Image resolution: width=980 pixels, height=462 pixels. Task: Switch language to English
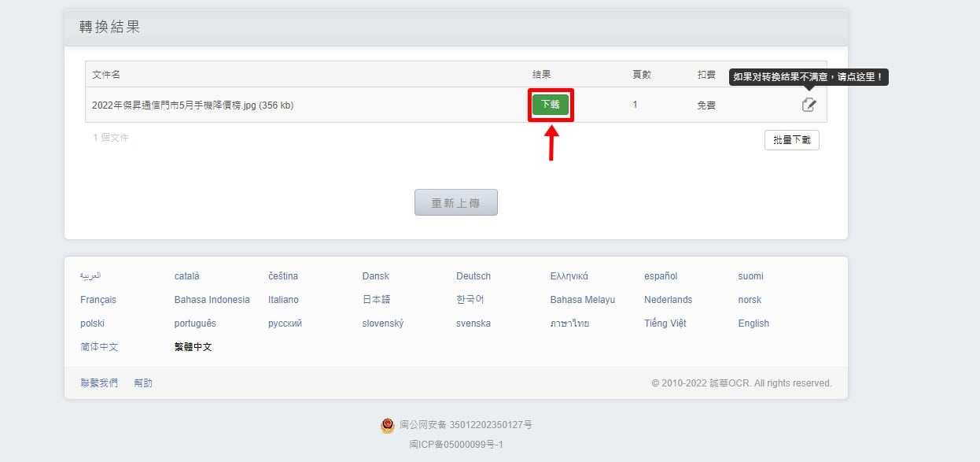[x=753, y=323]
